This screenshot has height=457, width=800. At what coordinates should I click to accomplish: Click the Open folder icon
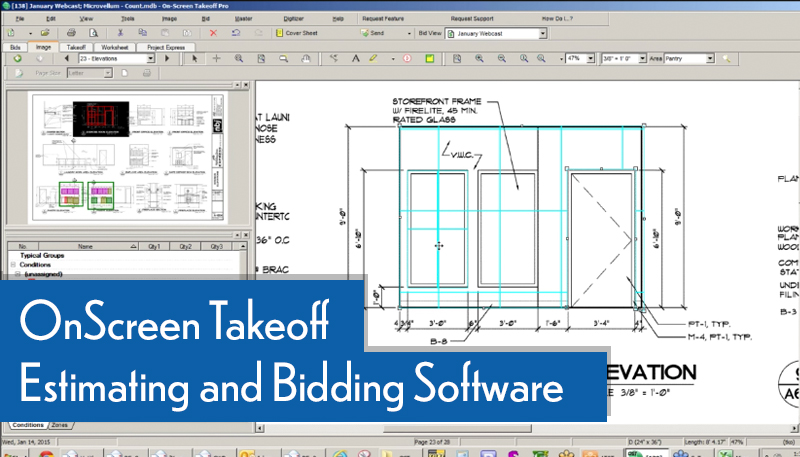pyautogui.click(x=45, y=33)
